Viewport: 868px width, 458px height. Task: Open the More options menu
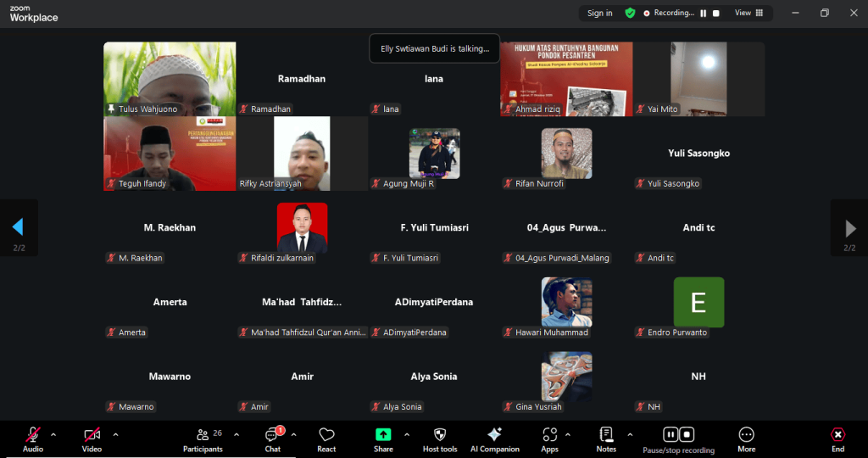pos(746,439)
